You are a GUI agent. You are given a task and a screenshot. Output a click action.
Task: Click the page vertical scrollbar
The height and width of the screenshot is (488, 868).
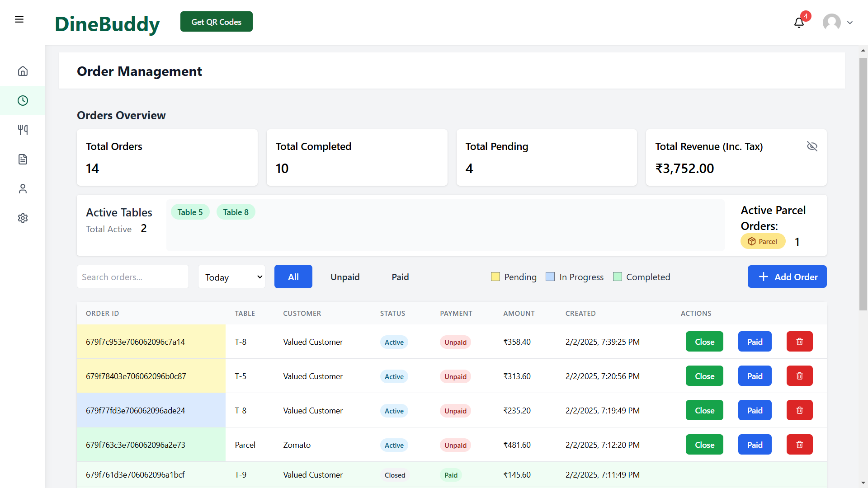click(863, 183)
